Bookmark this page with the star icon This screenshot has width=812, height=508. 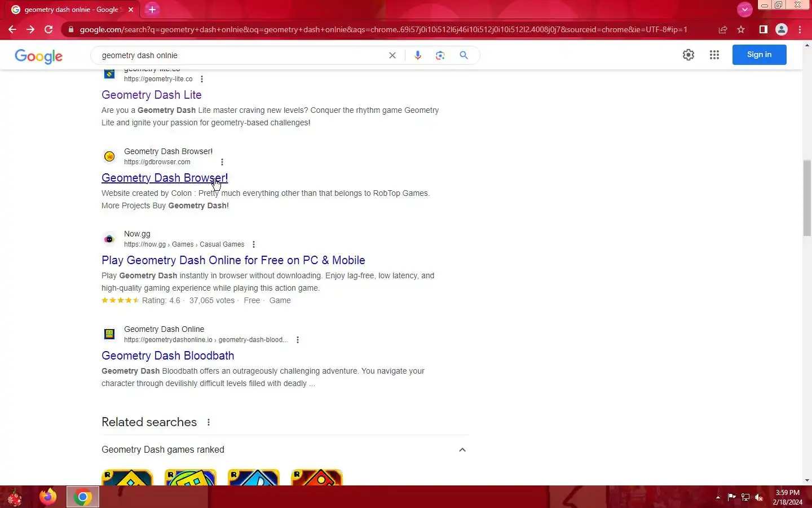click(x=741, y=29)
